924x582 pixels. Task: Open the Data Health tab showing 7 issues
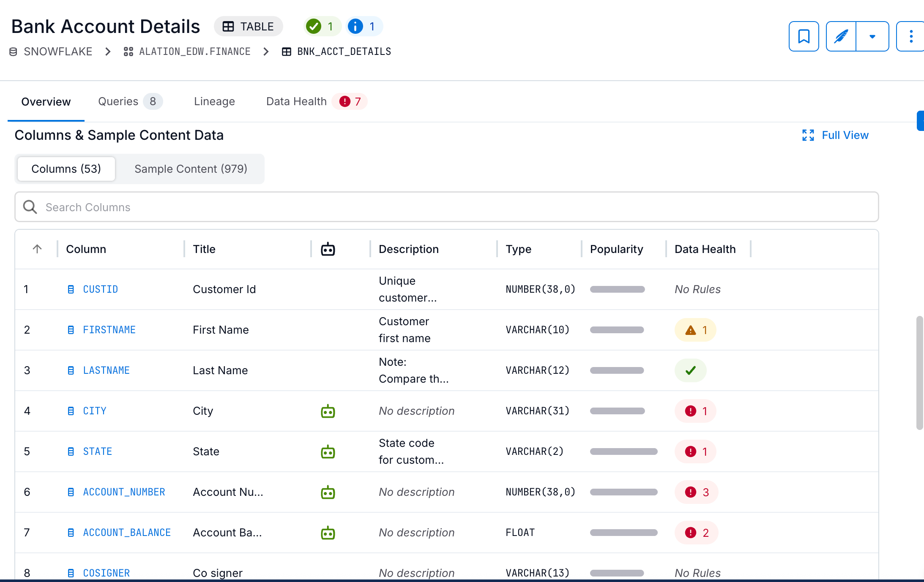click(296, 101)
